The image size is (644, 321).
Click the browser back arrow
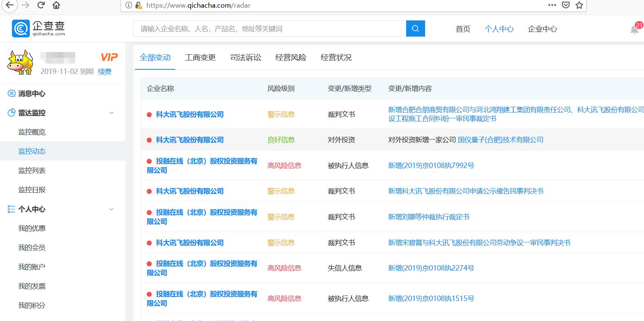9,5
